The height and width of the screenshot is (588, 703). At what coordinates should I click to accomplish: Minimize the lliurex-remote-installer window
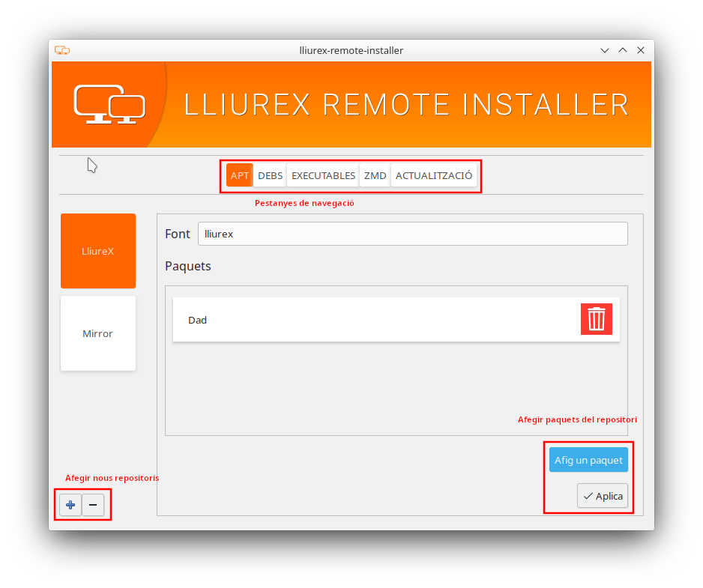[x=605, y=50]
